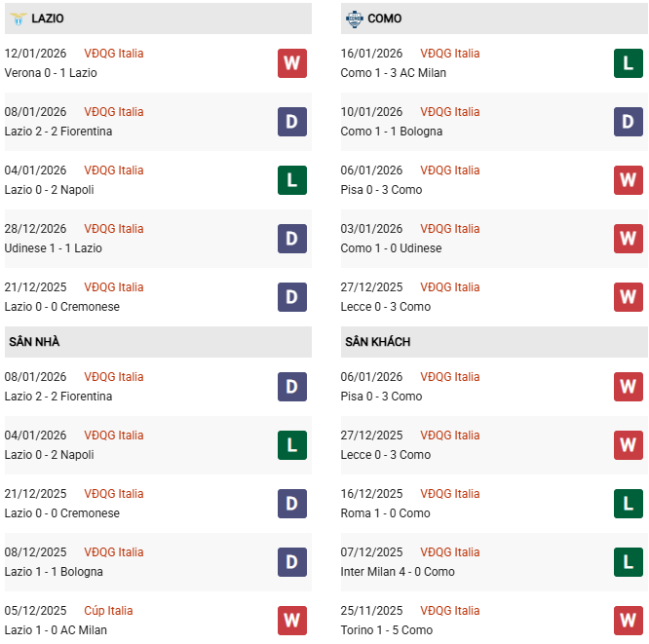Select the L badge for Roma 1 - 0 Como
Image resolution: width=649 pixels, height=644 pixels.
click(629, 504)
